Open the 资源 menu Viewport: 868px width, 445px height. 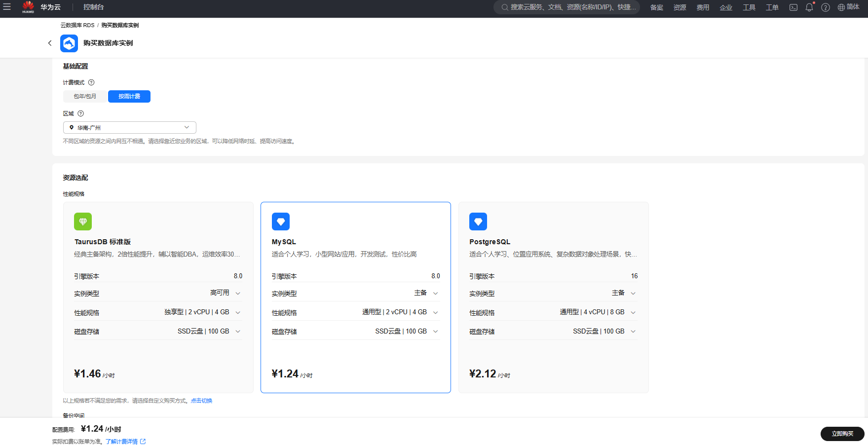[x=680, y=7]
